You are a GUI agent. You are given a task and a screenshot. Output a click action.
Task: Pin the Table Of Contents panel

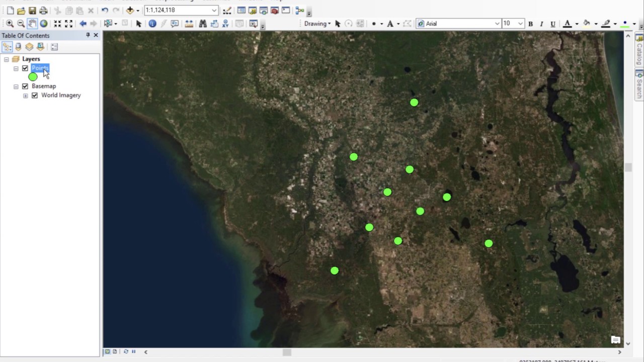[88, 35]
